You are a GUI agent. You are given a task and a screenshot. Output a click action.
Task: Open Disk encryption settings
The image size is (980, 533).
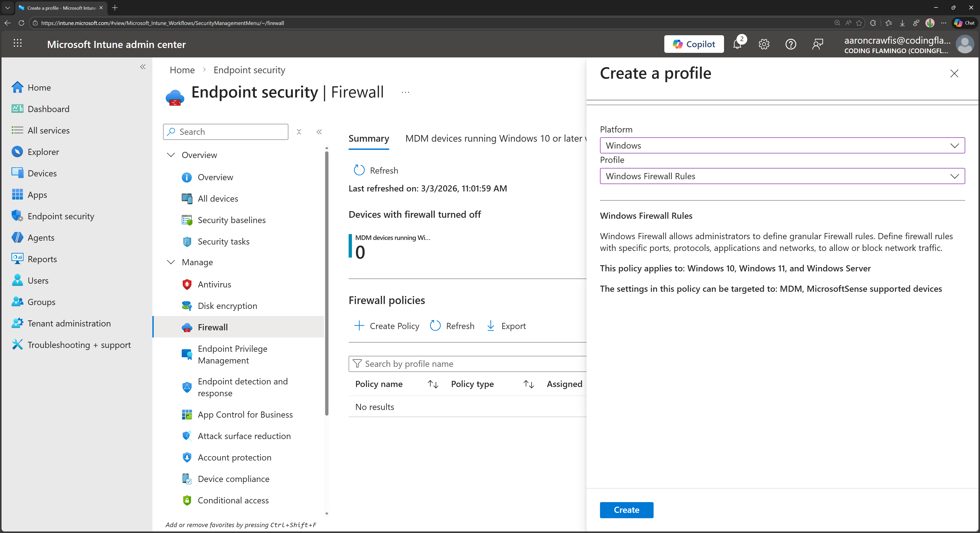click(227, 306)
